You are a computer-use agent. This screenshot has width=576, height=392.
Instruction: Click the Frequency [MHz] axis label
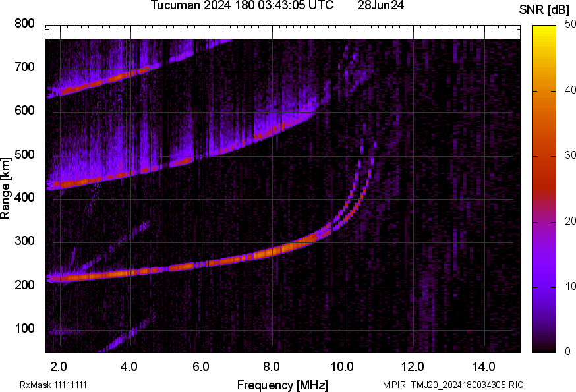(x=282, y=385)
